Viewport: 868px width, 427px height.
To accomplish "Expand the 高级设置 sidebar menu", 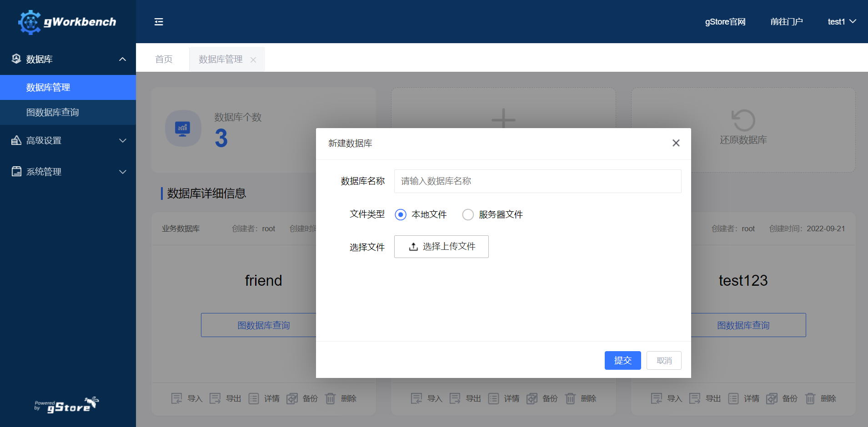I will pos(122,140).
